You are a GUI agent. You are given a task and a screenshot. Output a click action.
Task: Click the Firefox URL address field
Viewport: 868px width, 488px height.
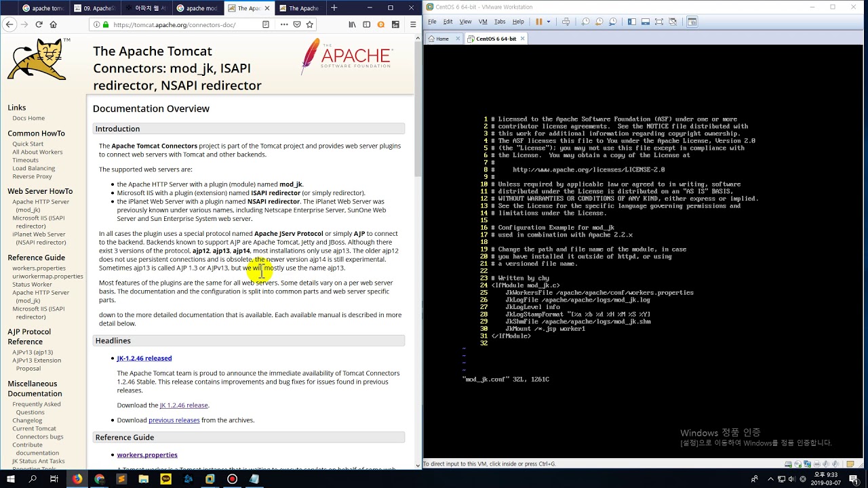pos(183,24)
